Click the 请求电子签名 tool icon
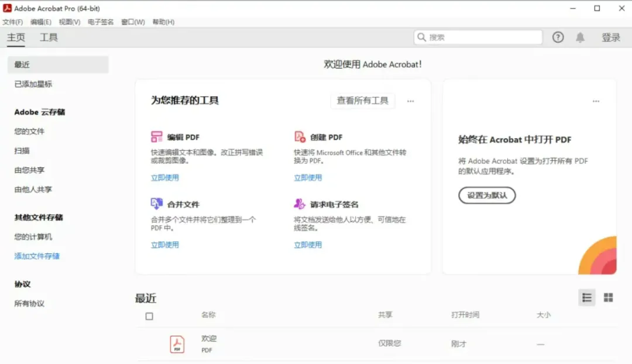The width and height of the screenshot is (632, 364). pyautogui.click(x=300, y=204)
